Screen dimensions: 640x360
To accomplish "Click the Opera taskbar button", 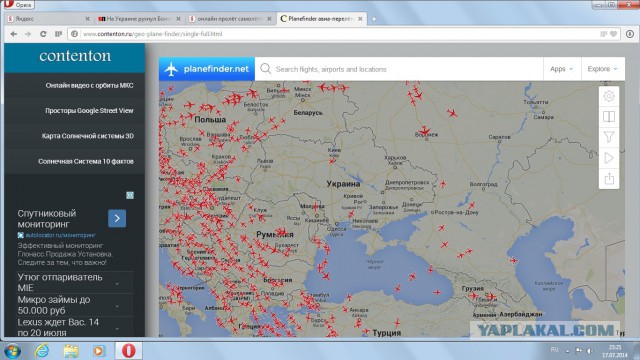I will (128, 351).
